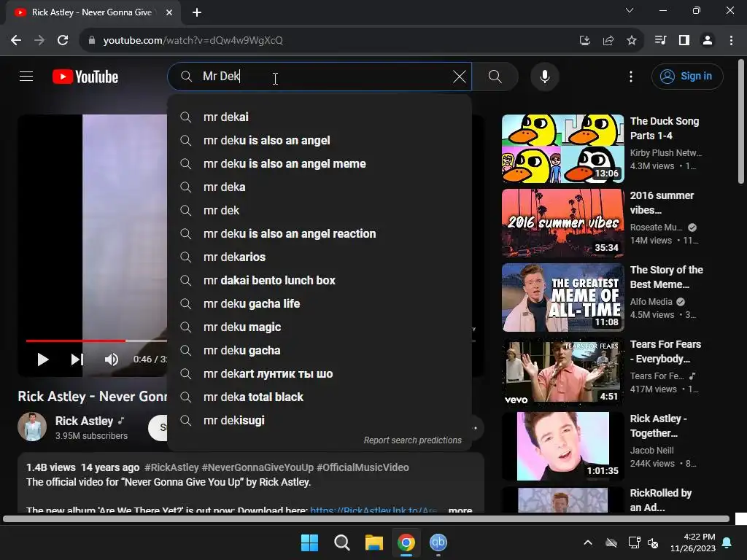Open File Explorer from taskbar
Screen dimensions: 747x560
click(x=374, y=542)
